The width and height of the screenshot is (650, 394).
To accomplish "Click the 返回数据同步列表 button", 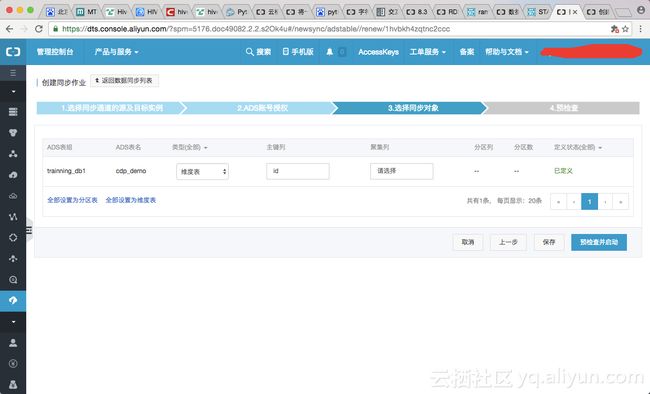I will click(x=124, y=80).
